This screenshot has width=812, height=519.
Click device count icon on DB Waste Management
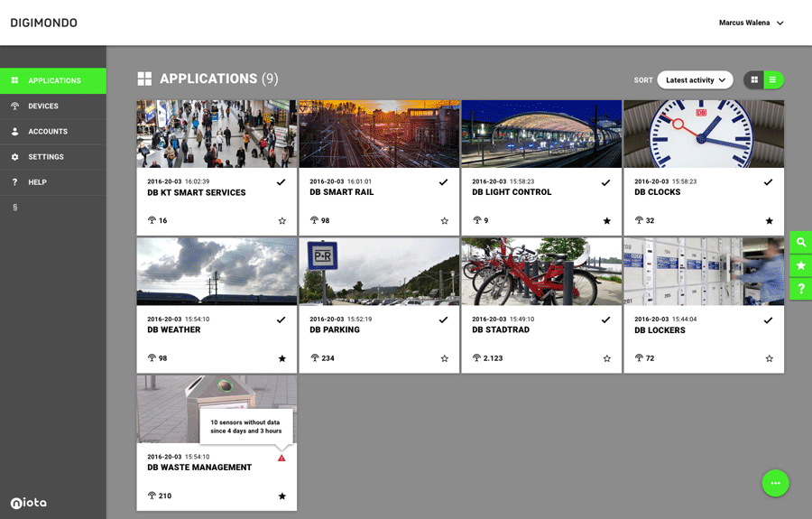[x=152, y=496]
